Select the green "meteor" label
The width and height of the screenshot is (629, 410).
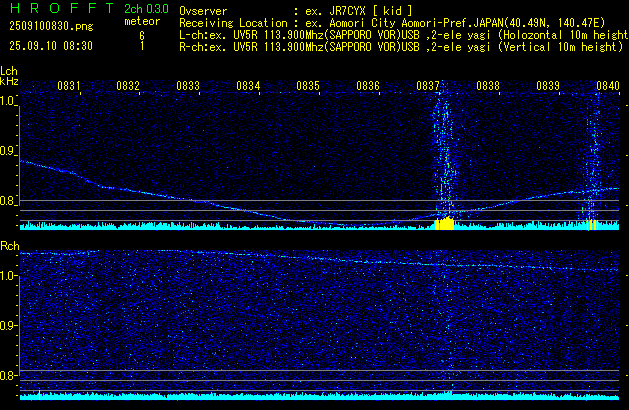pos(142,21)
